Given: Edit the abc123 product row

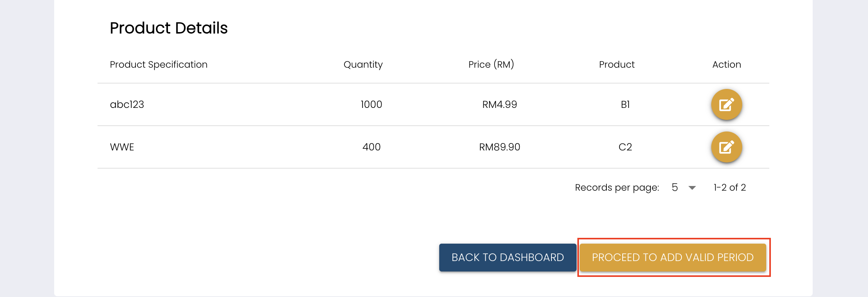Looking at the screenshot, I should pos(726,104).
